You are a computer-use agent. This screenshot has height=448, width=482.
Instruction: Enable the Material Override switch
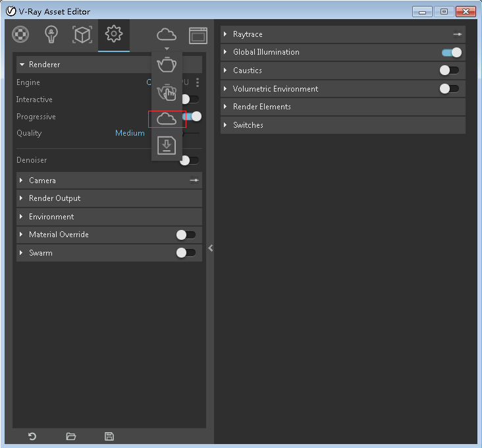pyautogui.click(x=186, y=235)
